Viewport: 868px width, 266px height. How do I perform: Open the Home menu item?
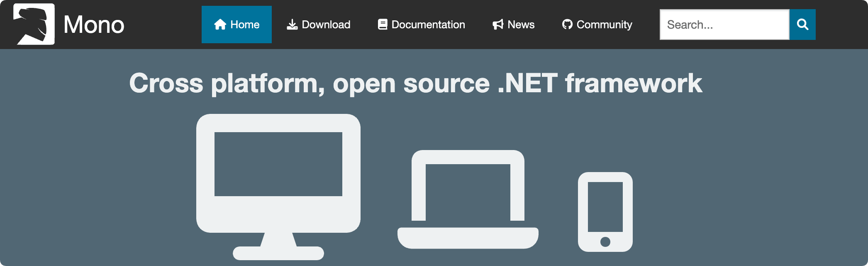[237, 25]
